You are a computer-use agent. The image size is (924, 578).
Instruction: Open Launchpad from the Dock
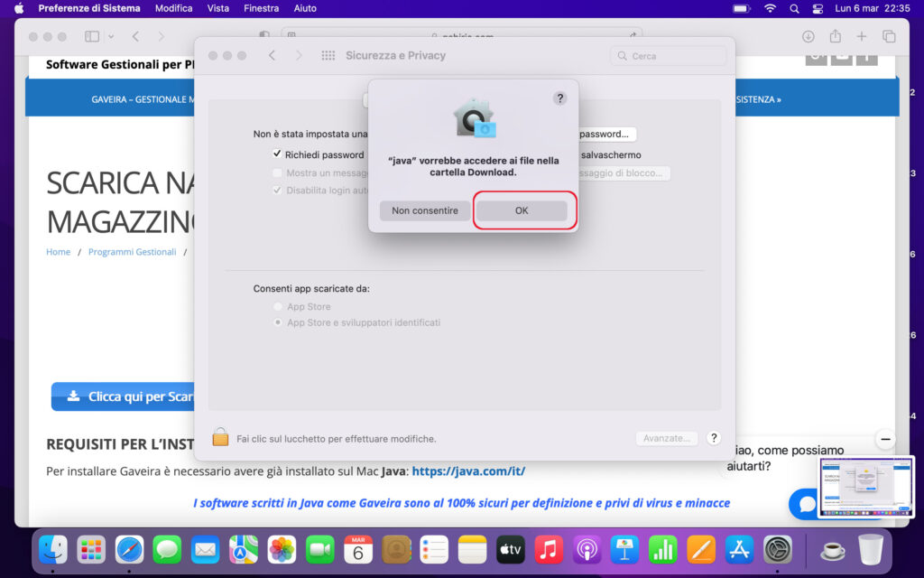pos(91,550)
